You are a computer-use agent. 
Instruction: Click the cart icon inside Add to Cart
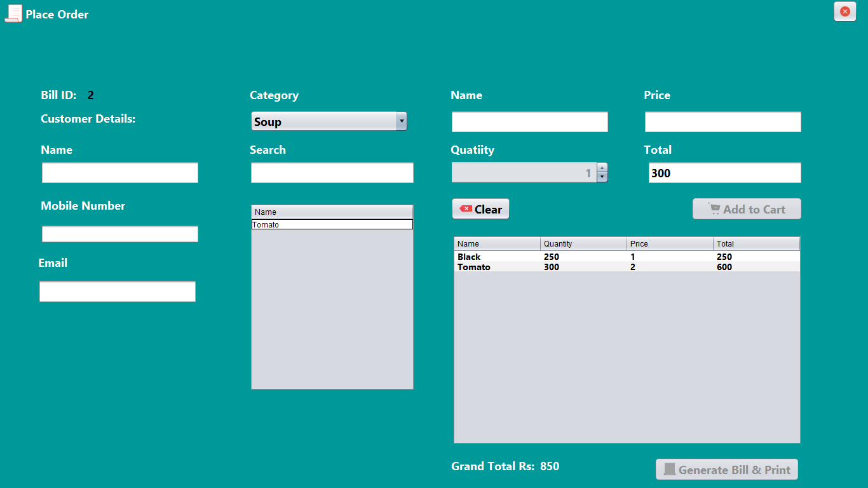pos(714,208)
